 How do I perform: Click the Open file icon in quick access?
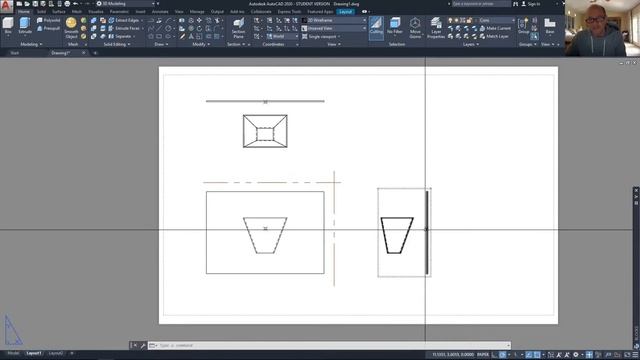click(27, 4)
